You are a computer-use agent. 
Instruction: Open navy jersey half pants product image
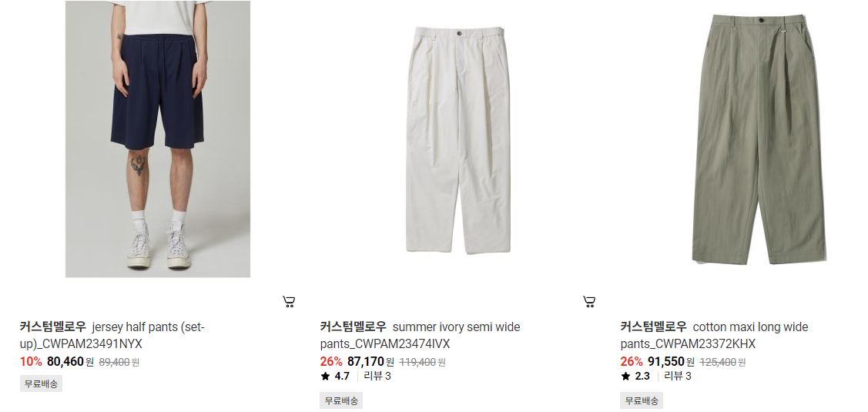pyautogui.click(x=158, y=139)
